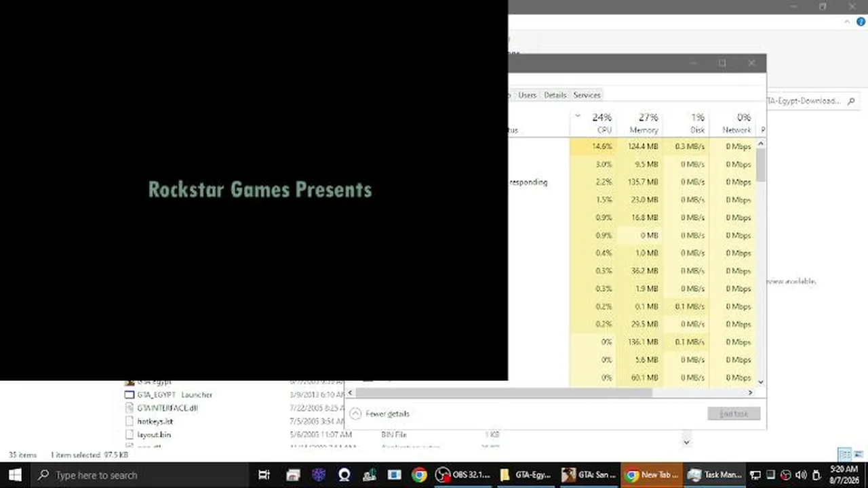Screen dimensions: 868x488
Task: Click the Explorer file list scroll down arrow
Action: pos(686,442)
